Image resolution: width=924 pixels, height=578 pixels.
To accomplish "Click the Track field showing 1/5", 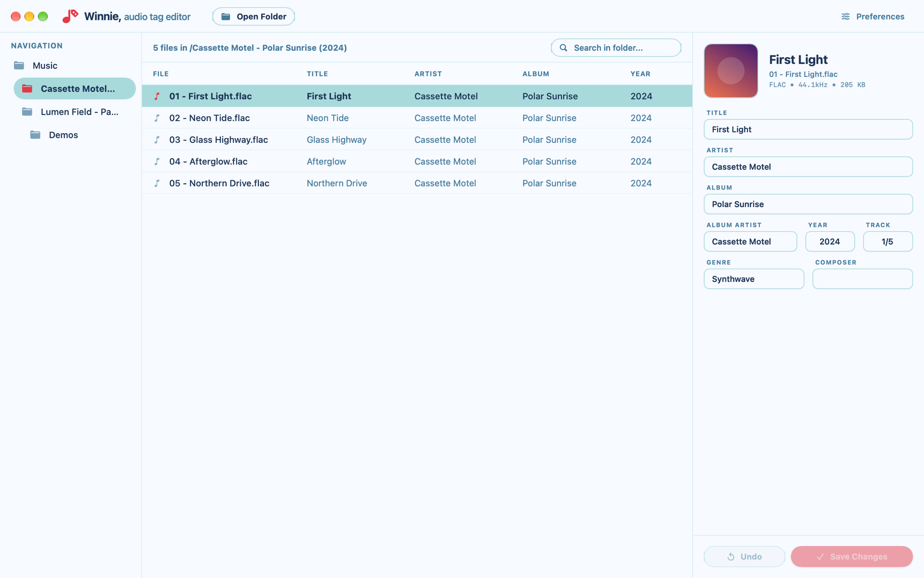I will [x=888, y=242].
